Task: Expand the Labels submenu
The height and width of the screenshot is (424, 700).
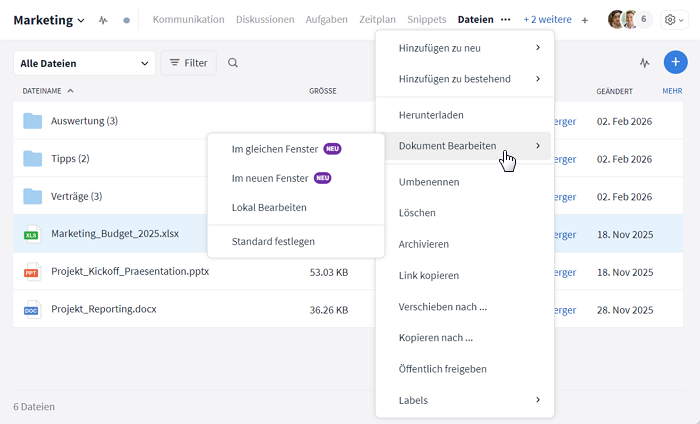Action: point(465,400)
